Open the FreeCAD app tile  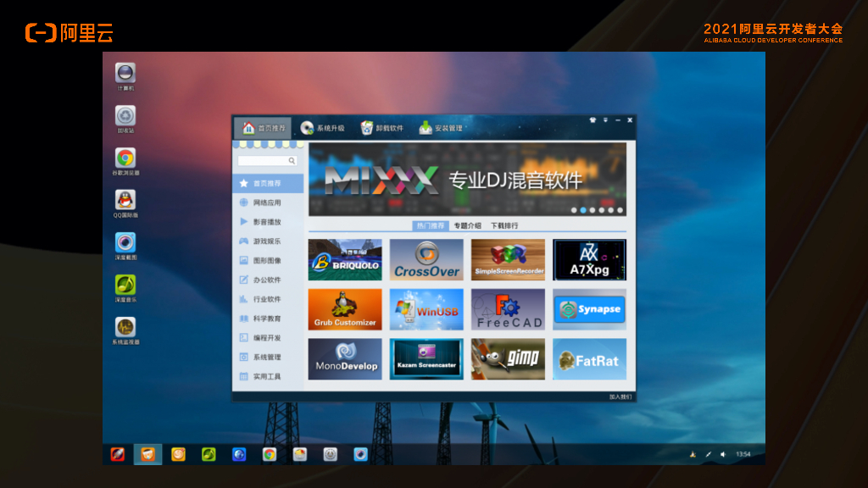point(508,309)
